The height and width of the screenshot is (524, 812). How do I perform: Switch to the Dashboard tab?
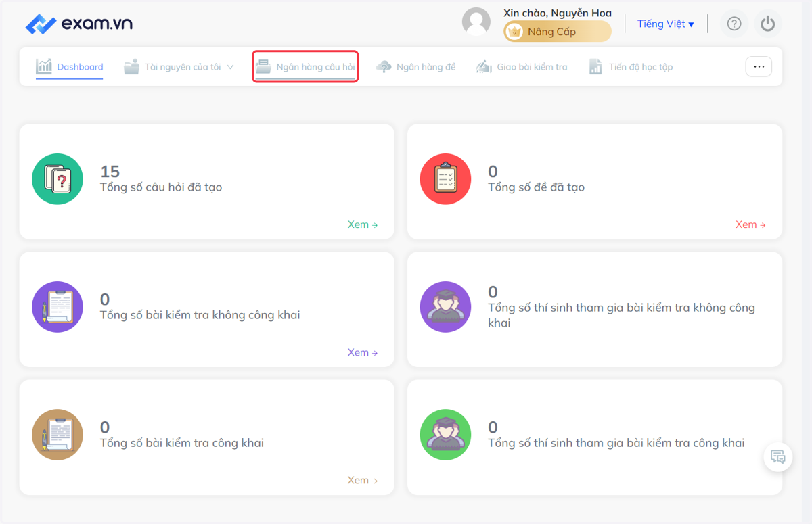69,67
